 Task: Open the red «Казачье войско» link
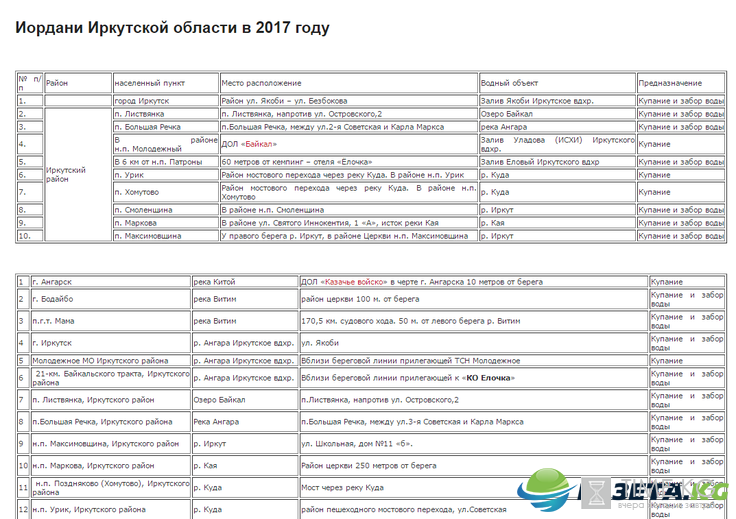click(x=361, y=282)
